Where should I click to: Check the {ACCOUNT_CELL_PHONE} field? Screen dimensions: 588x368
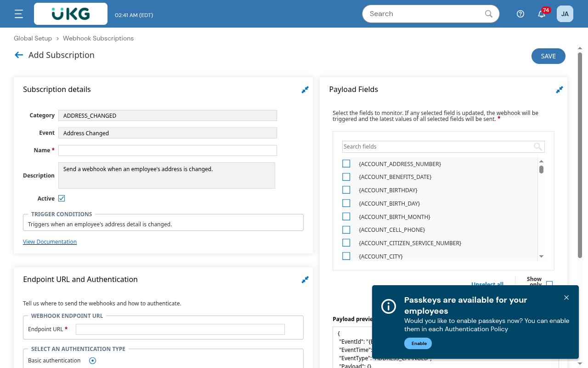(346, 230)
